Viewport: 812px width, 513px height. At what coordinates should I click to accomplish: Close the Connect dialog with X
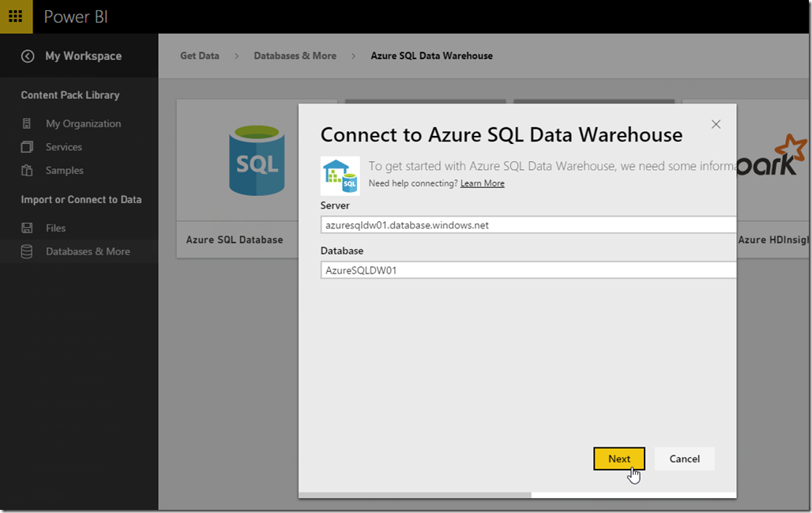716,124
